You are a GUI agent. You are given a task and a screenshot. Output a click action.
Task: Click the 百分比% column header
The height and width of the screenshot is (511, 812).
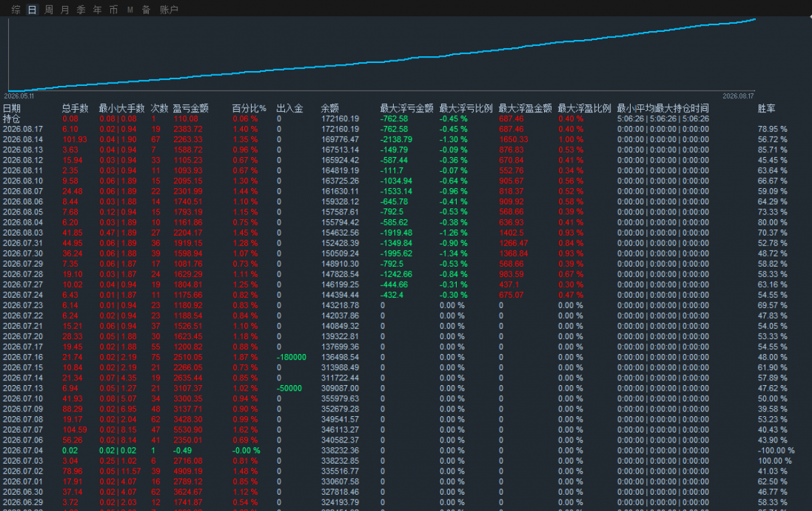coord(249,108)
